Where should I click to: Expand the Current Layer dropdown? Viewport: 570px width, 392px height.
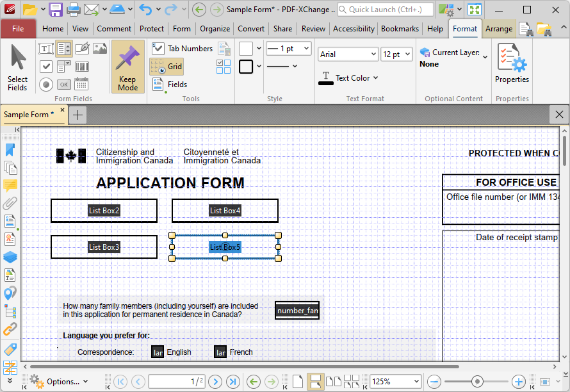pyautogui.click(x=485, y=57)
